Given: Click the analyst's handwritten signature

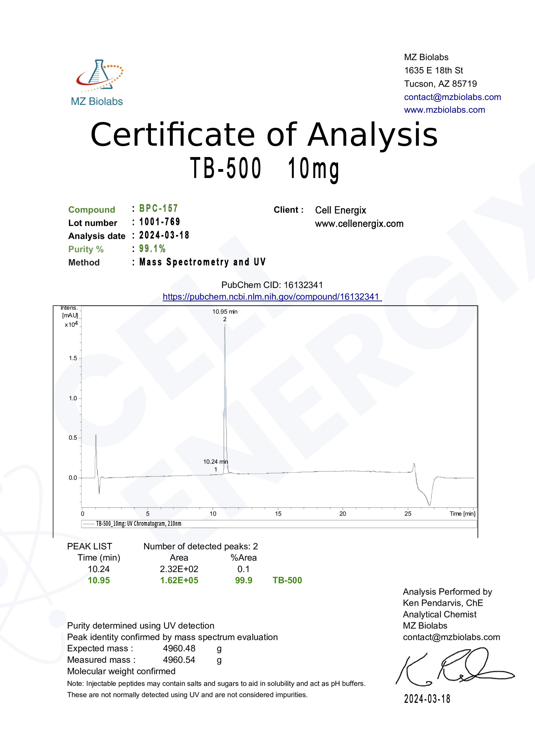Looking at the screenshot, I should coord(455,666).
